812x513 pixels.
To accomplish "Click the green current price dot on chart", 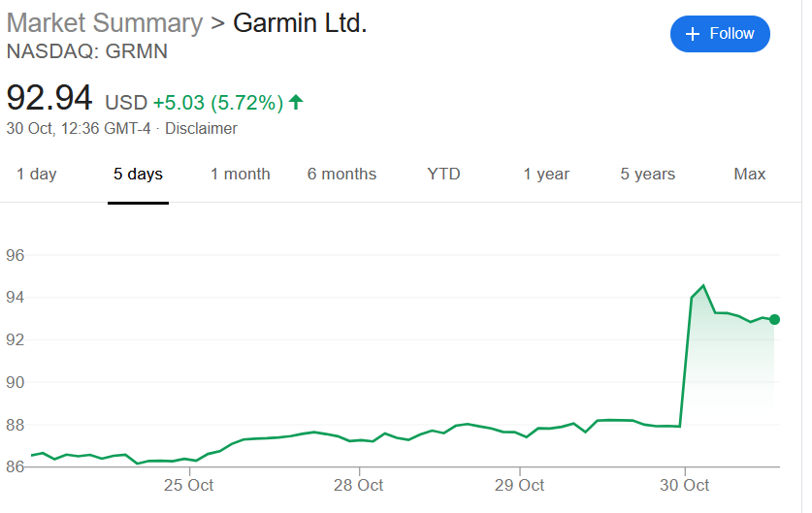I will (774, 319).
